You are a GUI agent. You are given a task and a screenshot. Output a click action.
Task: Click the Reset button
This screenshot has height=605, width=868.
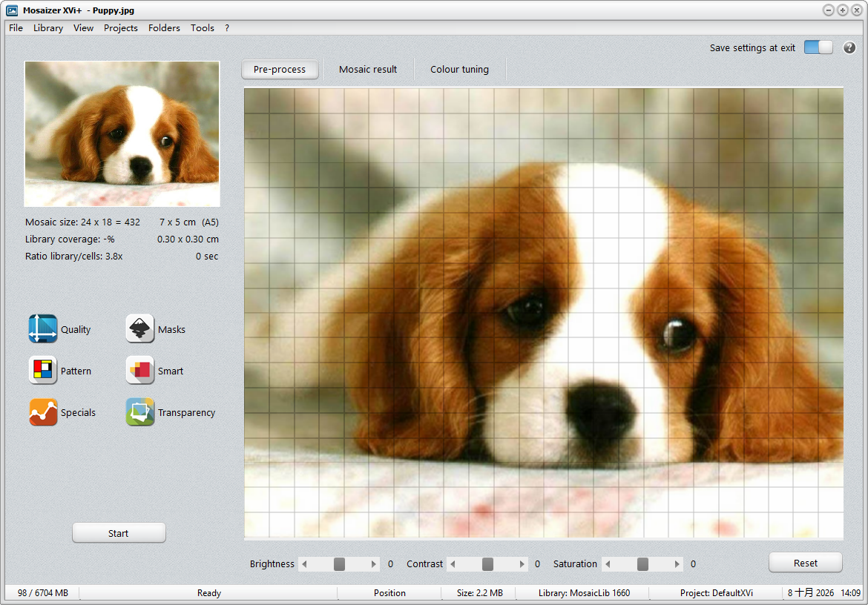tap(806, 563)
